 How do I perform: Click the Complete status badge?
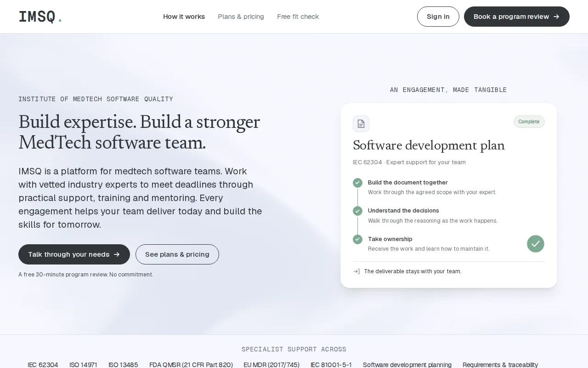point(529,121)
